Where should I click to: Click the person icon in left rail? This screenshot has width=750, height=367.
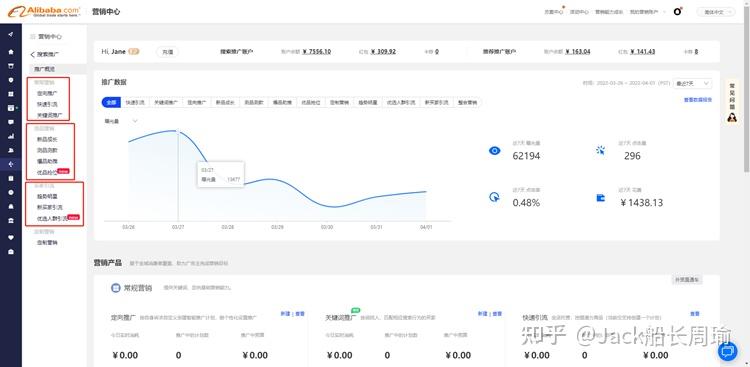pos(11,150)
